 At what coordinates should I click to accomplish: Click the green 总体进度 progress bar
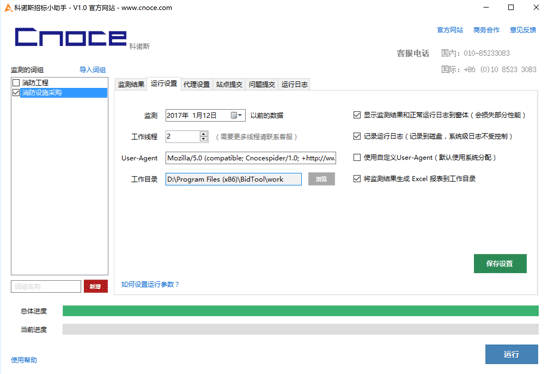(301, 311)
